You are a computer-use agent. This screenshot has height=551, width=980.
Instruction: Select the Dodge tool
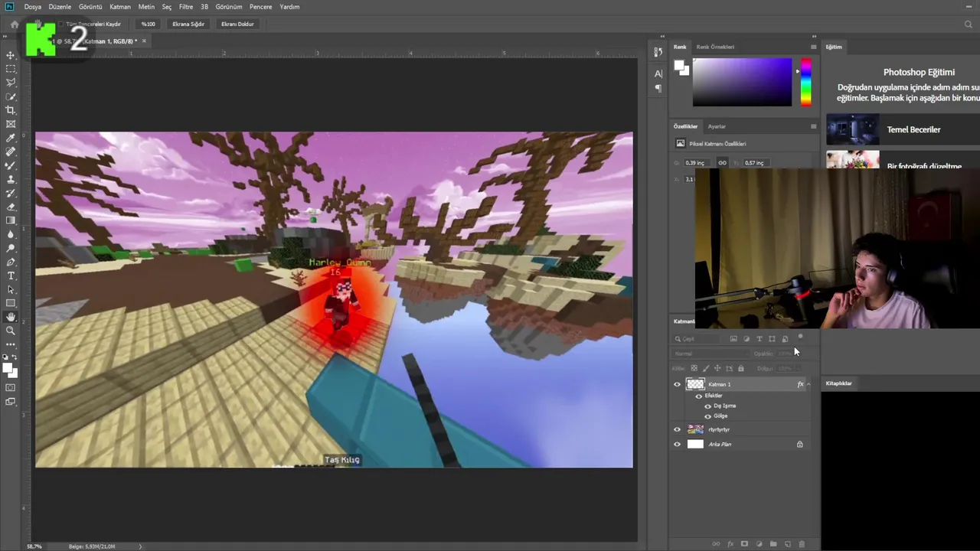11,248
